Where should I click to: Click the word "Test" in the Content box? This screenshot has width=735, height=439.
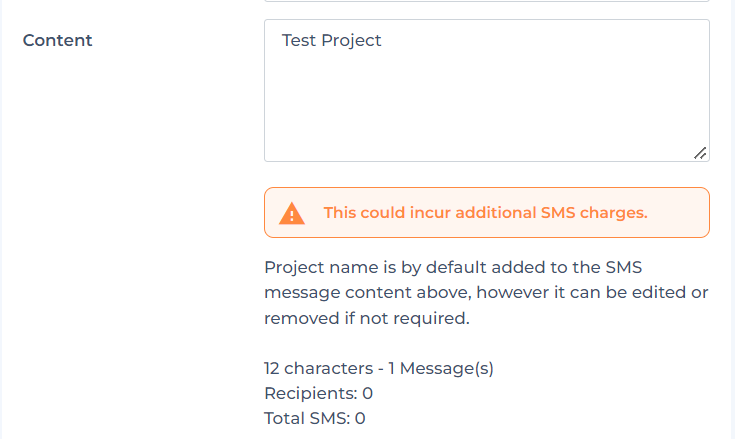coord(298,41)
